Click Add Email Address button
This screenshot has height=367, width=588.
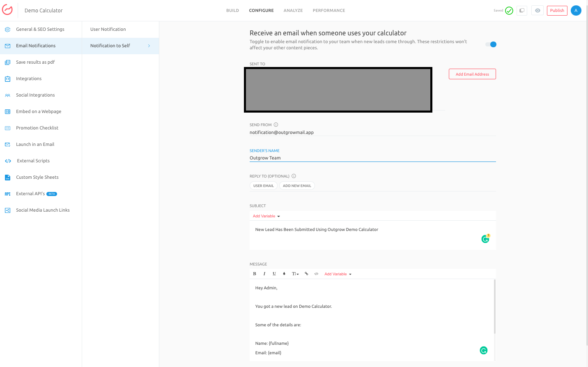point(472,74)
